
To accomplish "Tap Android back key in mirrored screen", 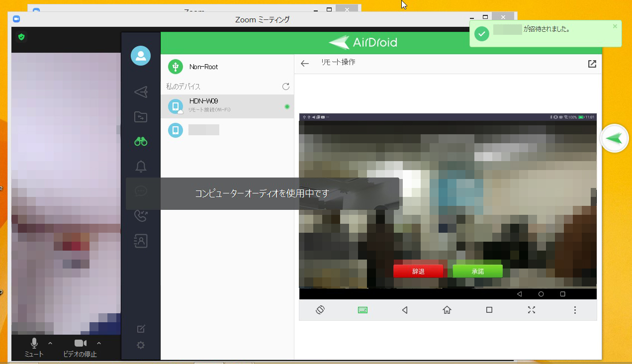I will 519,294.
